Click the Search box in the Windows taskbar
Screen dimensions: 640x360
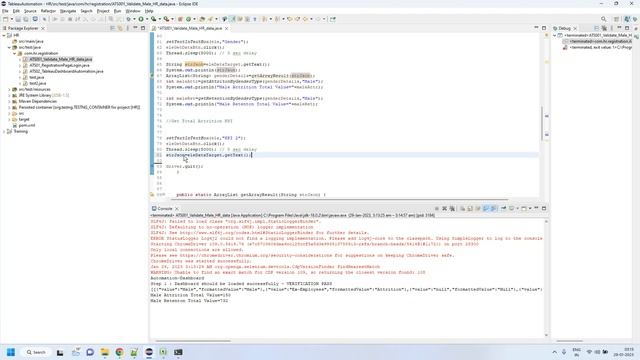(x=36, y=352)
